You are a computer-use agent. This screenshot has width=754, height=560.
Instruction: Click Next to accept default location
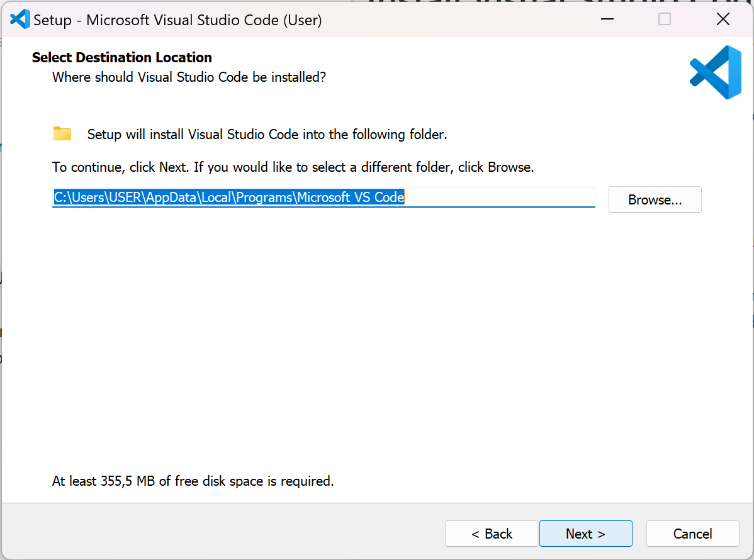click(585, 534)
